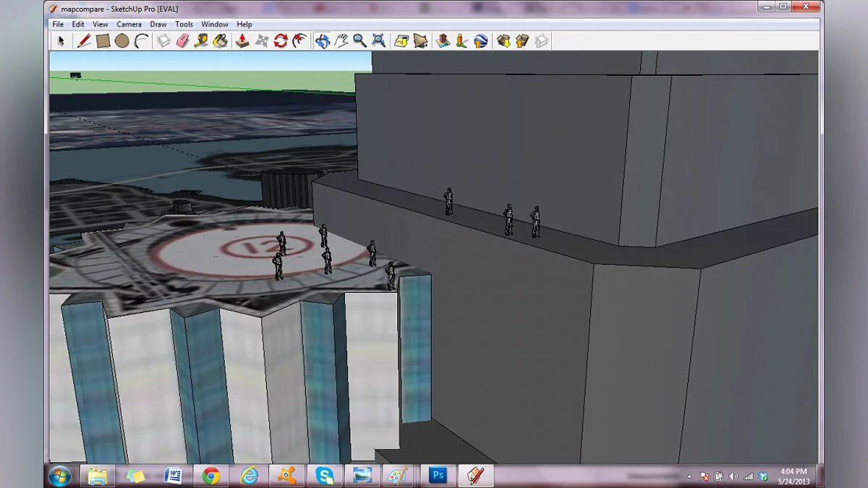Select the Line pencil tool

click(84, 41)
